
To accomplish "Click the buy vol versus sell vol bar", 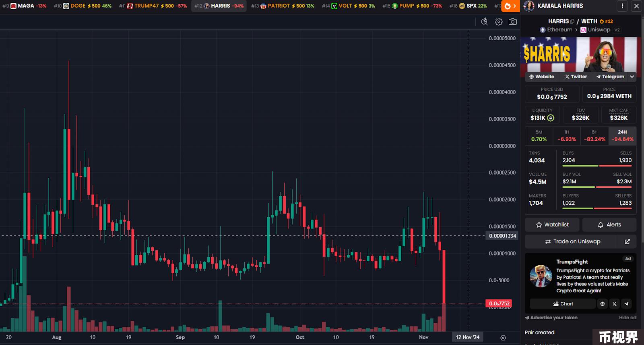I will click(597, 187).
